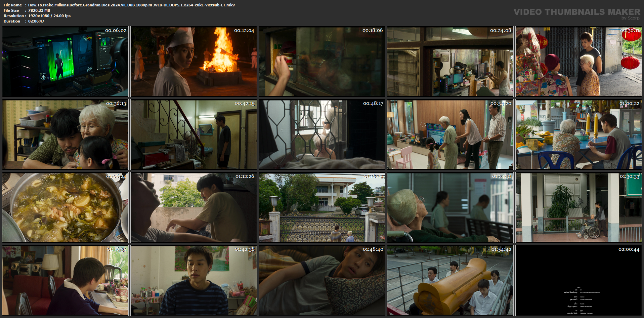The width and height of the screenshot is (644, 318).
Task: Click the mkv file name text
Action: coord(131,5)
